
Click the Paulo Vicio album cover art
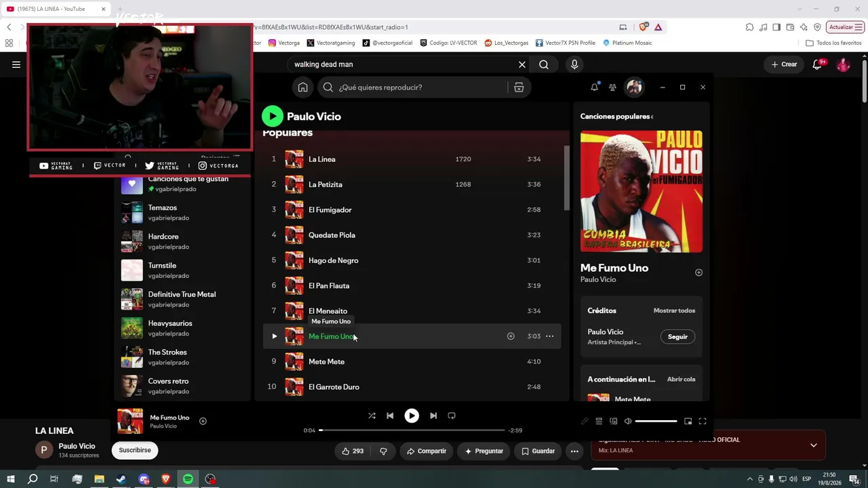(642, 191)
